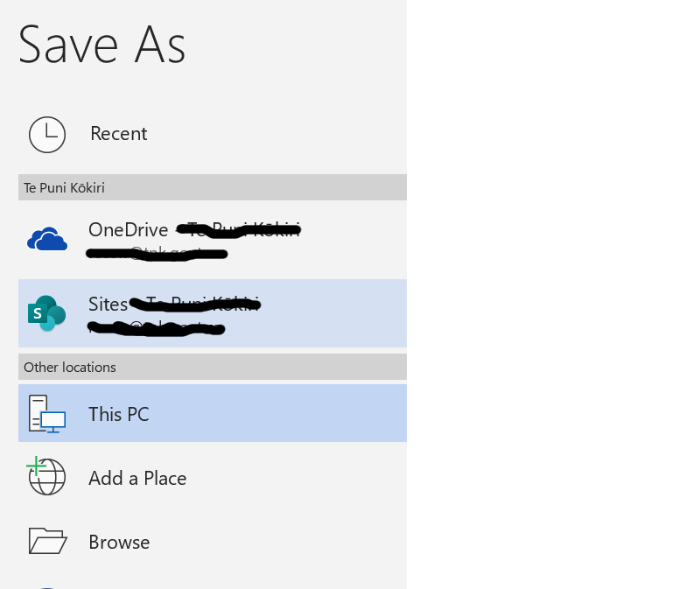Screen dimensions: 700x589
Task: Click the Save As page title
Action: 101,45
